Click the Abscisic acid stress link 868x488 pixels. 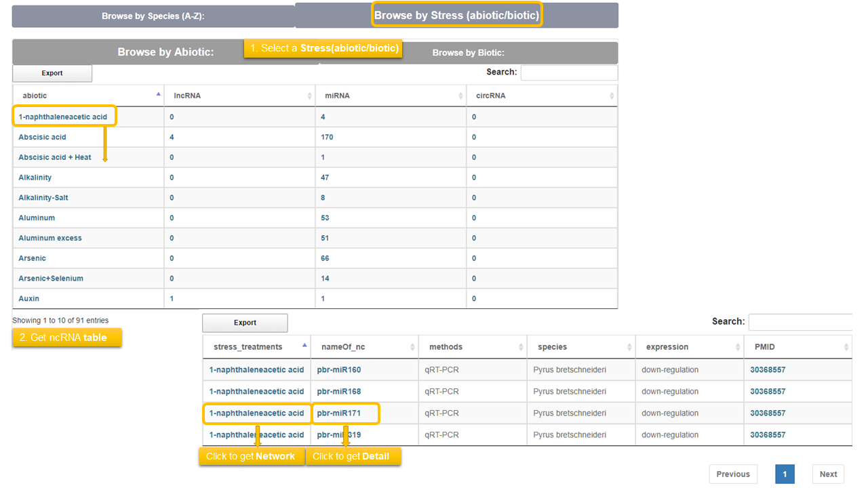pos(42,137)
